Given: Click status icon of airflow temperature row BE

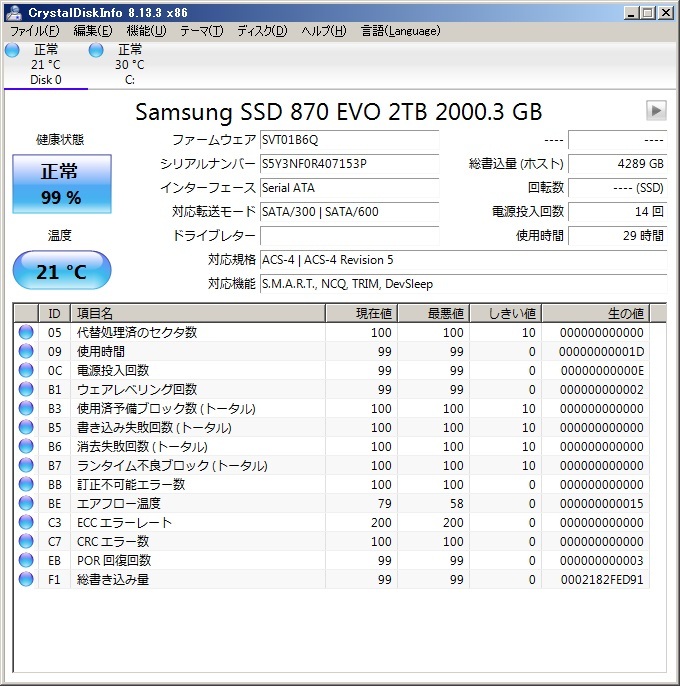Looking at the screenshot, I should [26, 504].
